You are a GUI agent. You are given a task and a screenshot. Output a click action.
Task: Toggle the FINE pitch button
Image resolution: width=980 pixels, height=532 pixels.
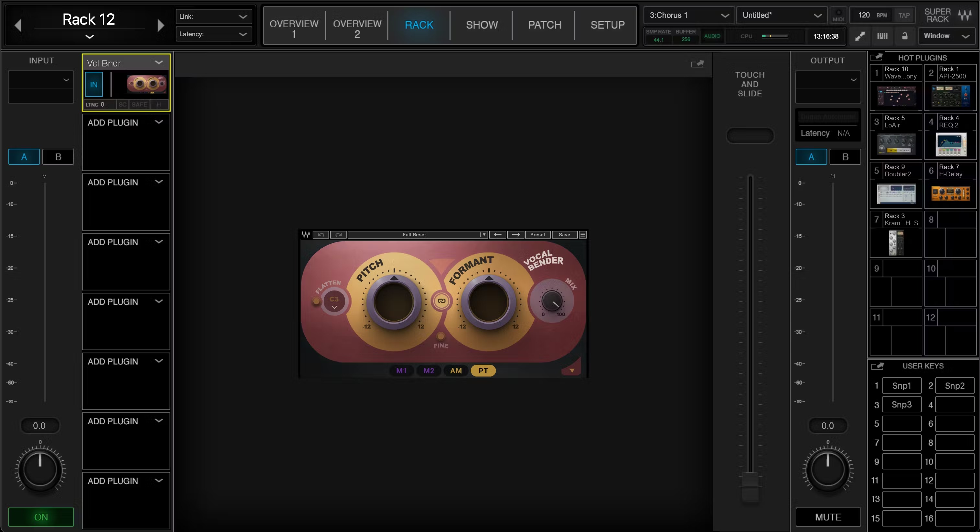[441, 336]
